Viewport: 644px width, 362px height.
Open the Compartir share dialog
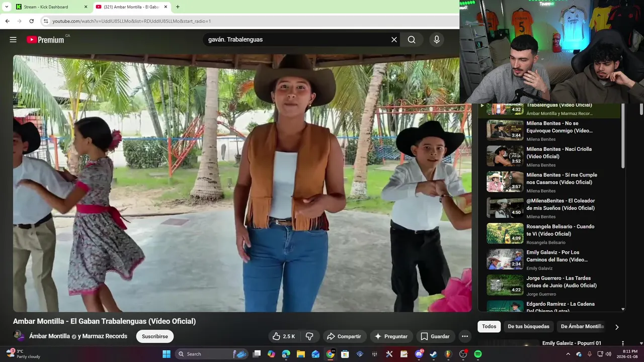coord(344,336)
